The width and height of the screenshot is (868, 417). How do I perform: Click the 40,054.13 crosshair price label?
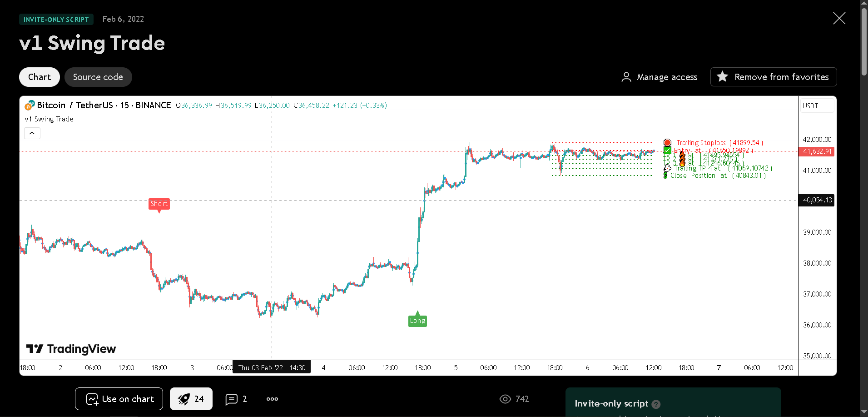click(816, 200)
